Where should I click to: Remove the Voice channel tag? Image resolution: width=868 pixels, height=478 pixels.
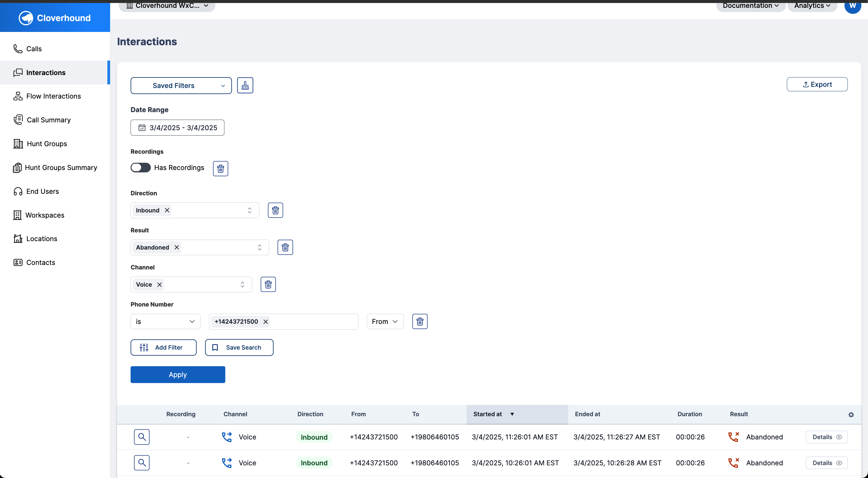click(x=159, y=285)
